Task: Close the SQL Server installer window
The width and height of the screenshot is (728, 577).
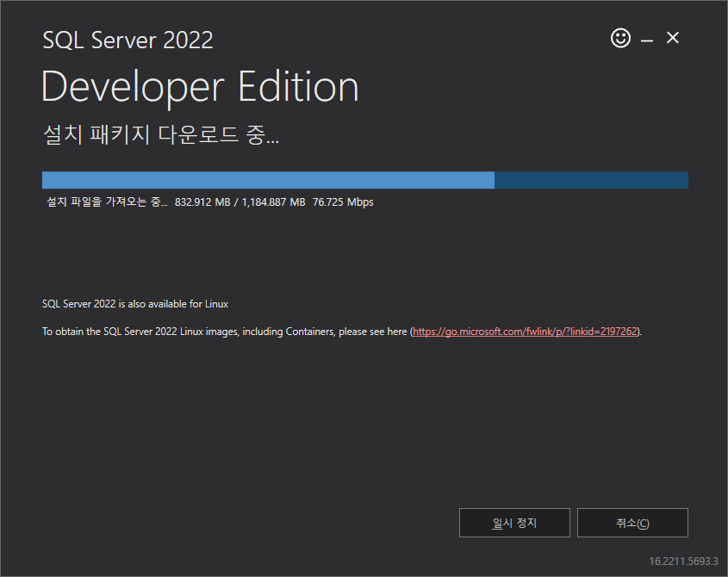Action: tap(672, 38)
